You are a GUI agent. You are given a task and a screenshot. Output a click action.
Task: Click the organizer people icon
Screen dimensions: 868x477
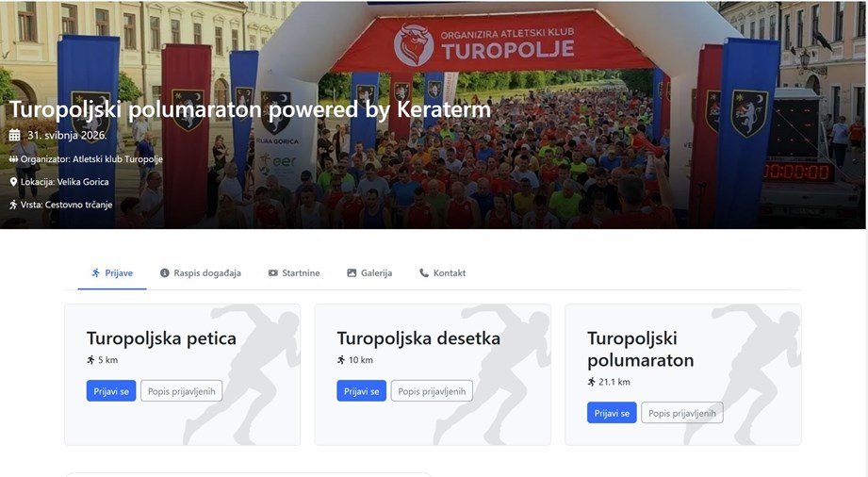coord(13,159)
